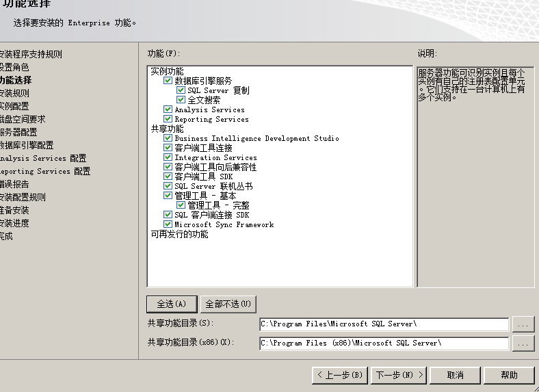Screen dimensions: 539x392
Task: Click the 说明 description text box
Action: pos(476,177)
